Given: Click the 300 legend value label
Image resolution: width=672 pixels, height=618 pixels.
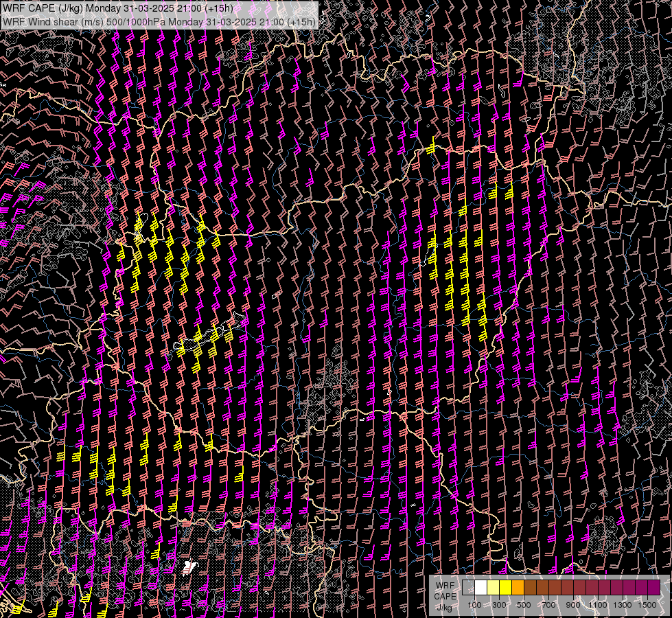Looking at the screenshot, I should pos(499,605).
